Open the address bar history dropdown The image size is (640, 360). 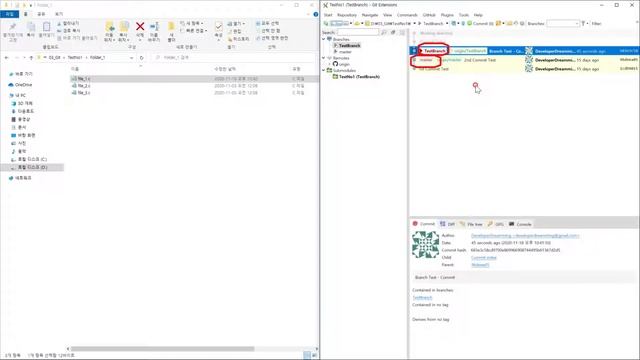pos(131,58)
